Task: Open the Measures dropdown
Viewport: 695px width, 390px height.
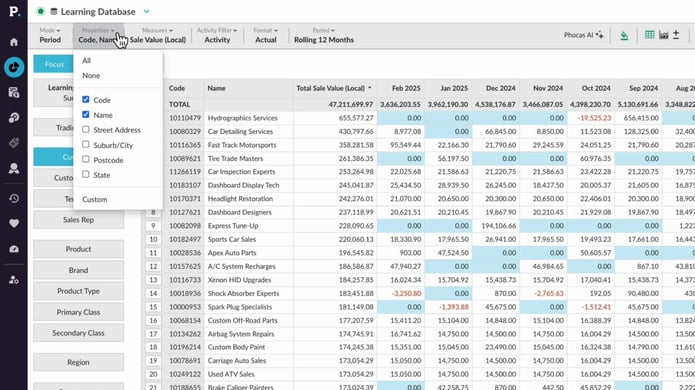Action: (x=157, y=35)
